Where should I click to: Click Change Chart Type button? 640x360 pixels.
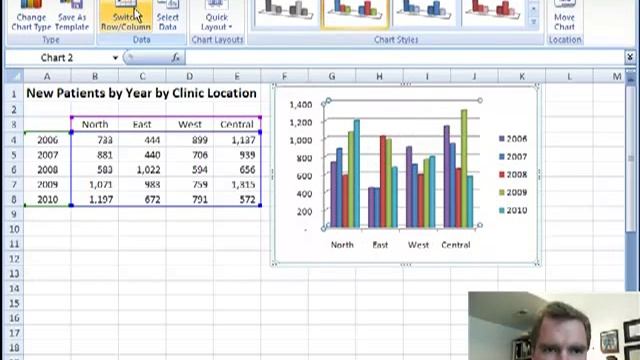pos(31,16)
